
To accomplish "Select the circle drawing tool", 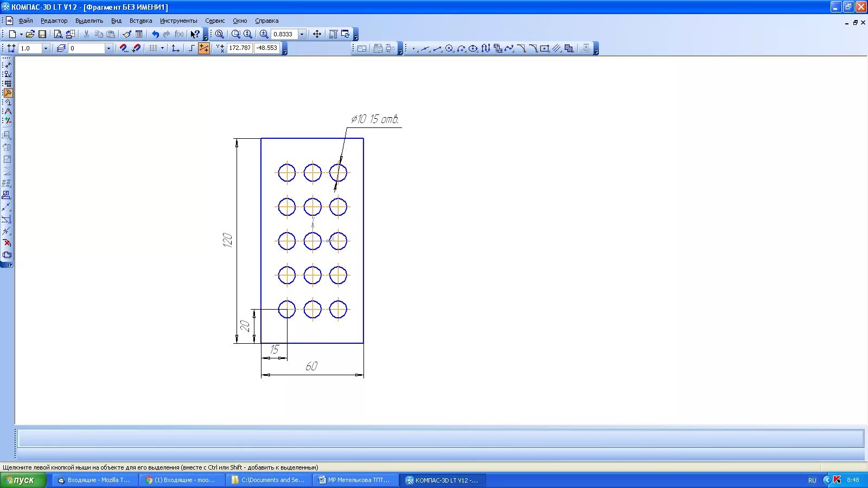I will pyautogui.click(x=449, y=48).
